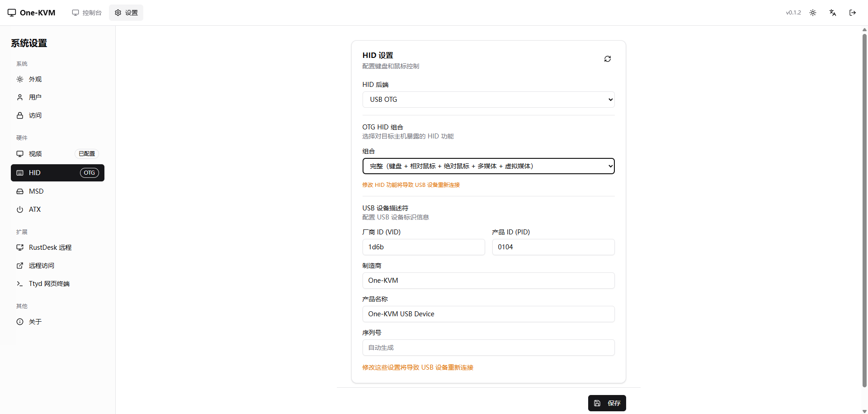Screen dimensions: 868x414
Task: Switch to the 控制台 console tab
Action: [x=87, y=13]
